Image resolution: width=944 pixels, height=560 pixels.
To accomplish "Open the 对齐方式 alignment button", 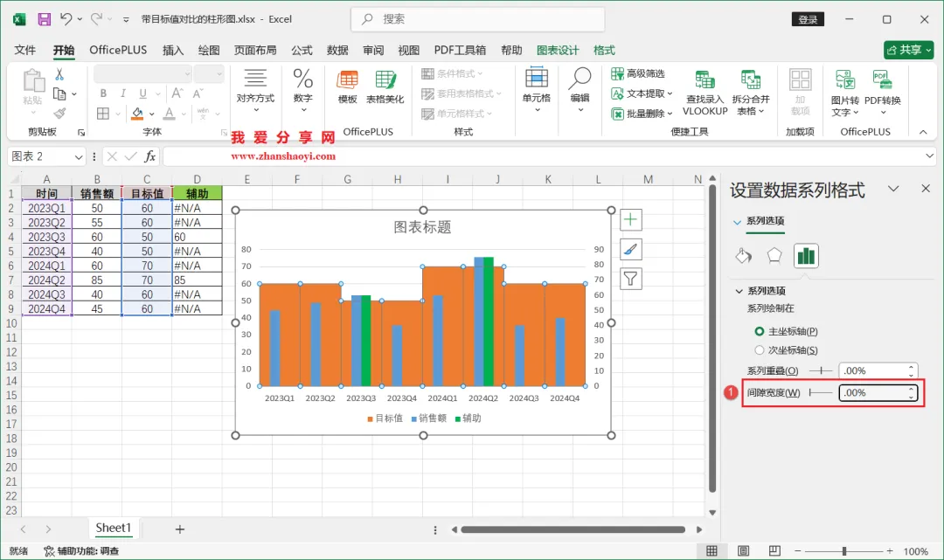I will point(255,90).
